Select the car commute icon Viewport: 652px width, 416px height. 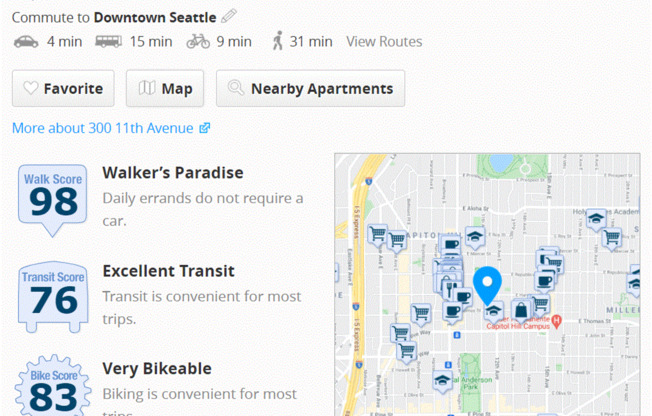26,41
